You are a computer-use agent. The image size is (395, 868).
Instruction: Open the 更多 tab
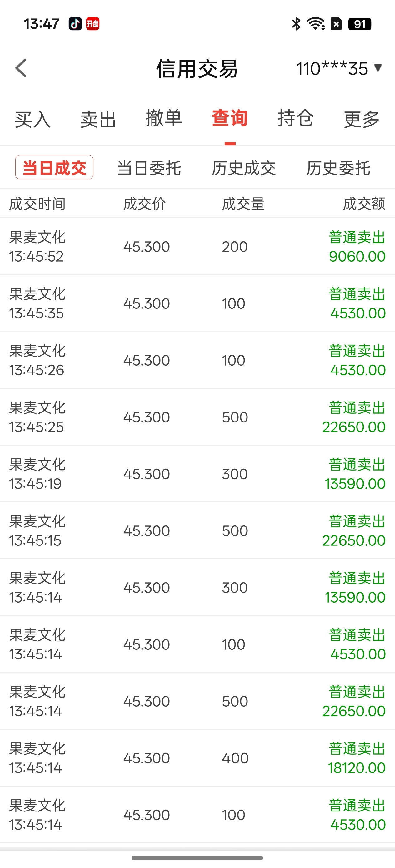coord(362,119)
